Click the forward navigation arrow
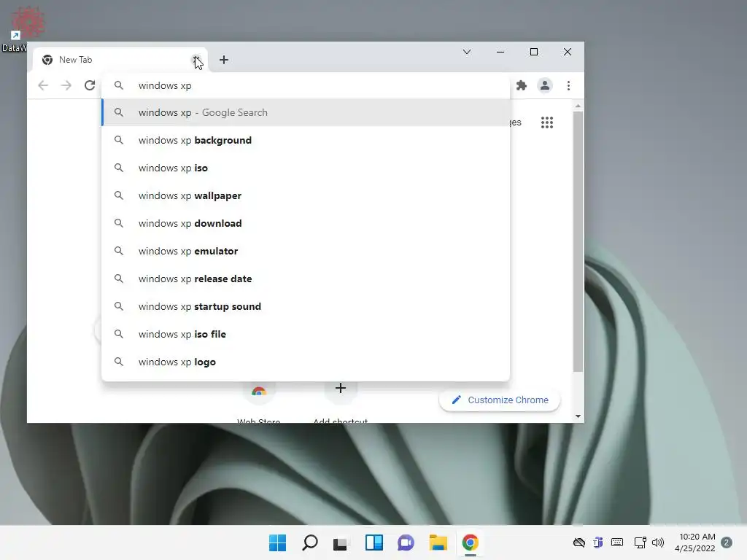The image size is (747, 560). pos(66,86)
